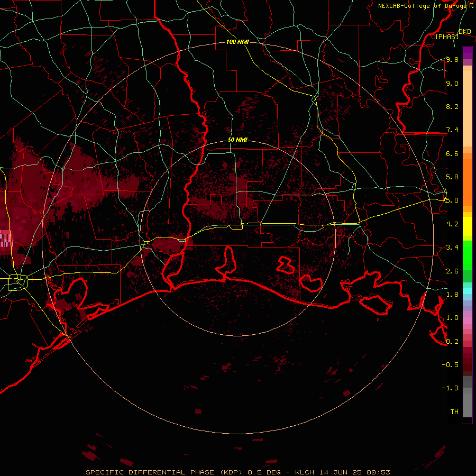This screenshot has height=476, width=476.
Task: Click the "14 JUN 25" date text
Action: [x=340, y=472]
